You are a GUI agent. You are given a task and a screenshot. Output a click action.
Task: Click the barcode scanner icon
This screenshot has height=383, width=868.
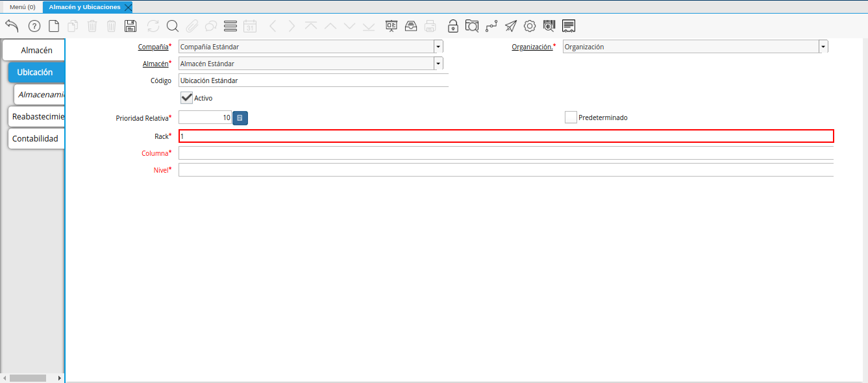pos(549,26)
